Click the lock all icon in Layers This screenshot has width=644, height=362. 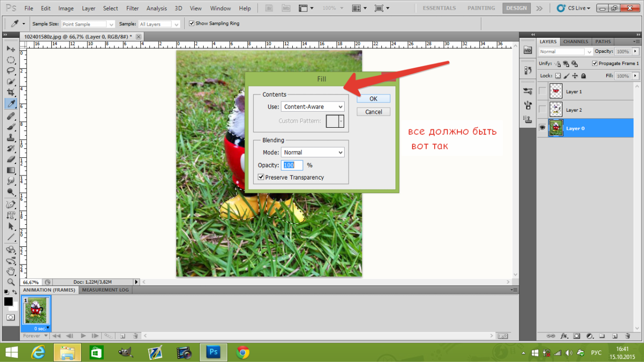(x=584, y=76)
